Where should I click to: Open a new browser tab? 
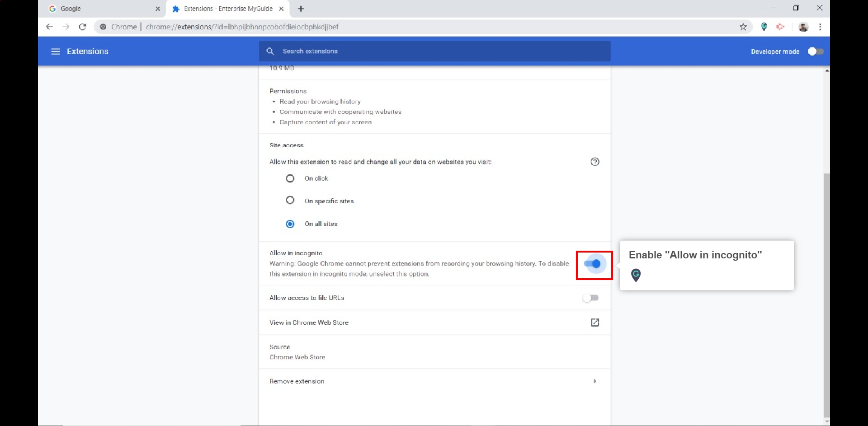click(x=301, y=9)
